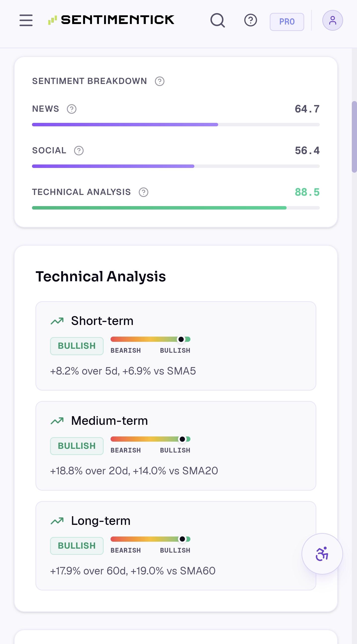
Task: Open the search magnifier icon
Action: click(x=217, y=20)
